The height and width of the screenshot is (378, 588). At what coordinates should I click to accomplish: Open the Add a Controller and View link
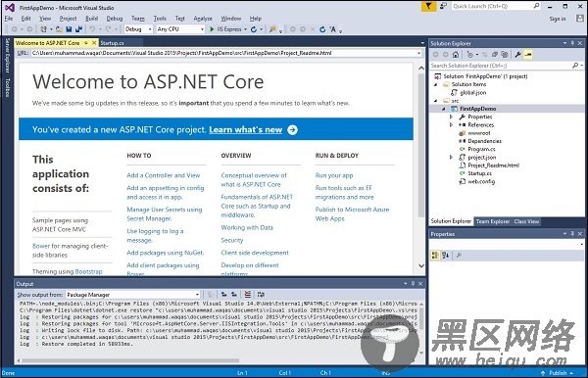click(164, 175)
